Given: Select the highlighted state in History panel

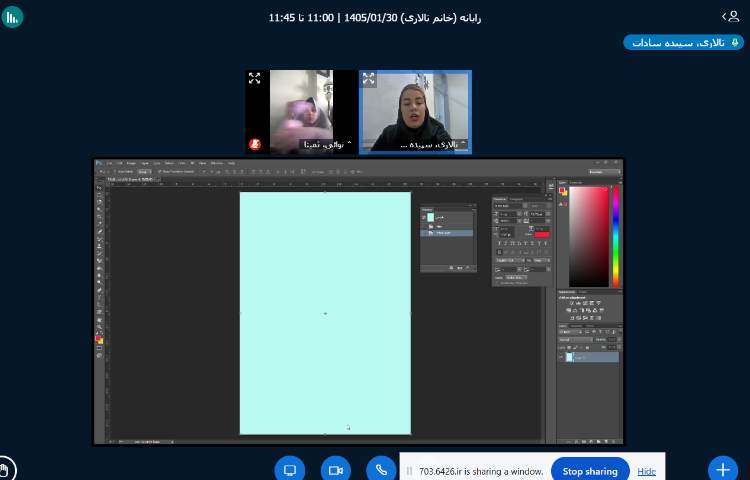Looking at the screenshot, I should 447,233.
